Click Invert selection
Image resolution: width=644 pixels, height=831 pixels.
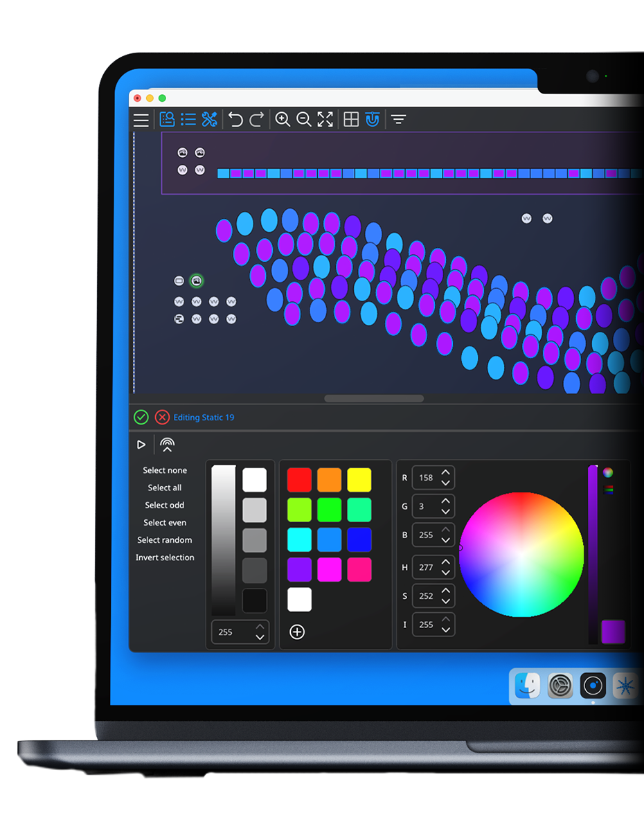click(165, 557)
